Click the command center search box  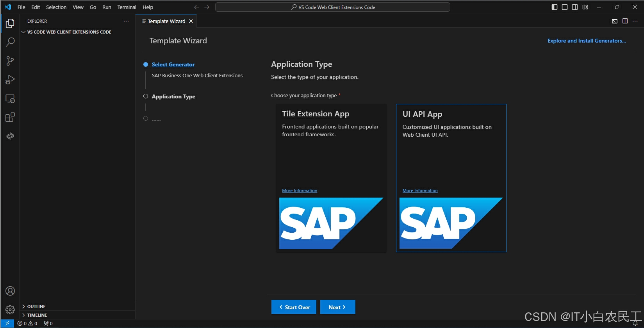coord(333,7)
